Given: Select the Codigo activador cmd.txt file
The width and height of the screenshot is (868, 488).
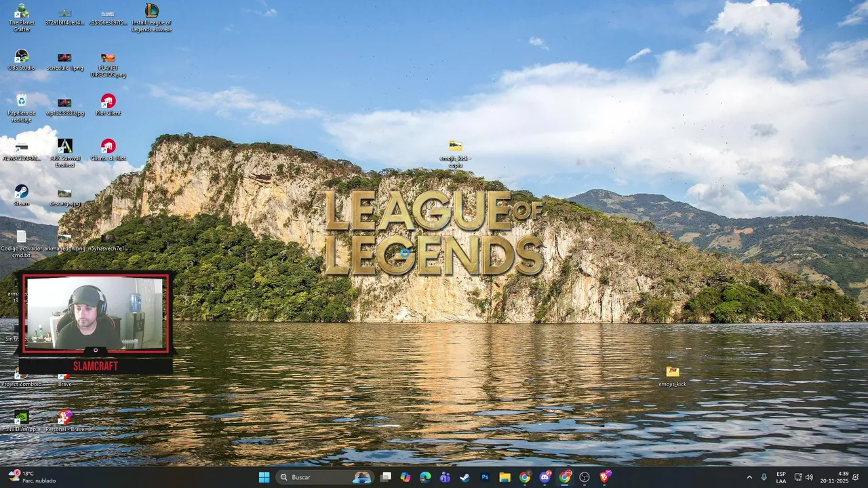Looking at the screenshot, I should [x=22, y=244].
